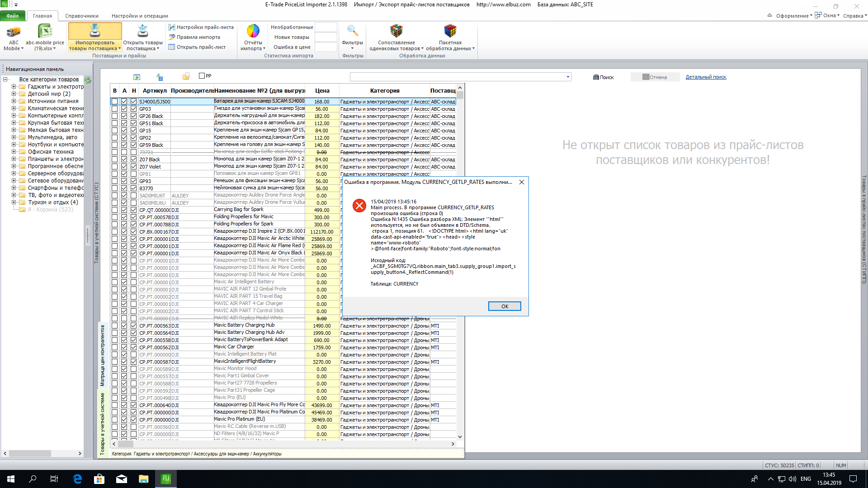Toggle column Н checkbox for 73731 row
This screenshot has width=868, height=488.
tap(133, 152)
